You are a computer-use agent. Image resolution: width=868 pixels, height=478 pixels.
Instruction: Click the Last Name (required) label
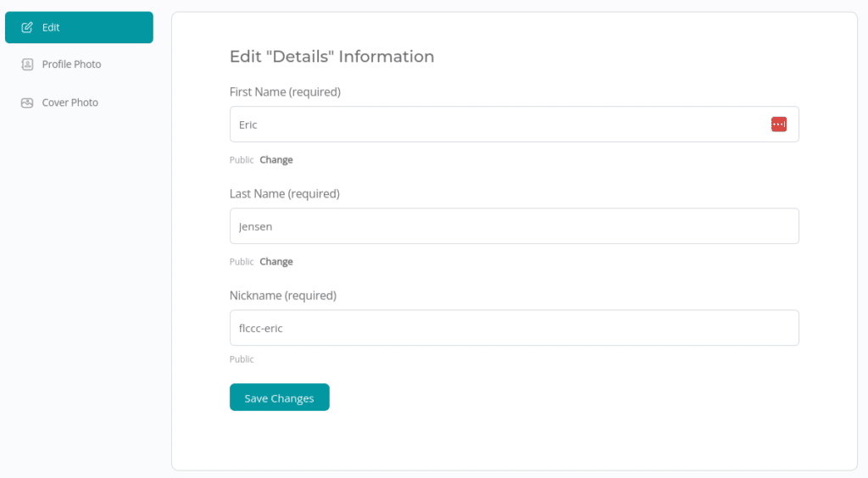pos(284,193)
